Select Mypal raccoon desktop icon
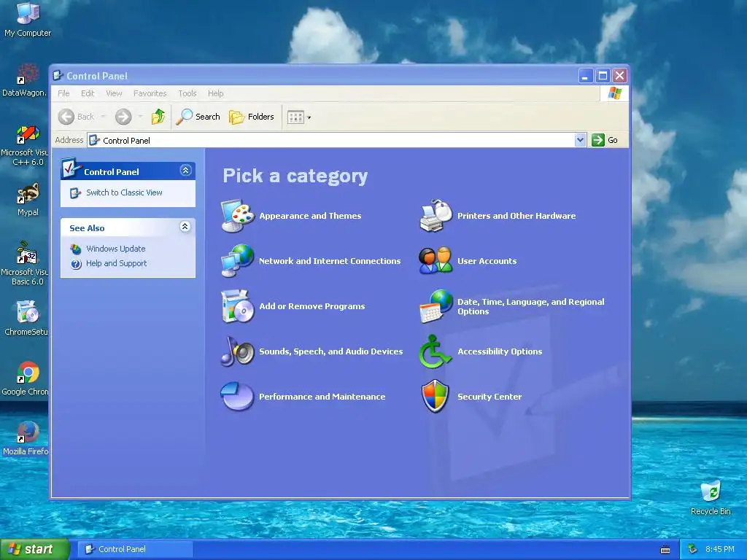 click(x=28, y=199)
